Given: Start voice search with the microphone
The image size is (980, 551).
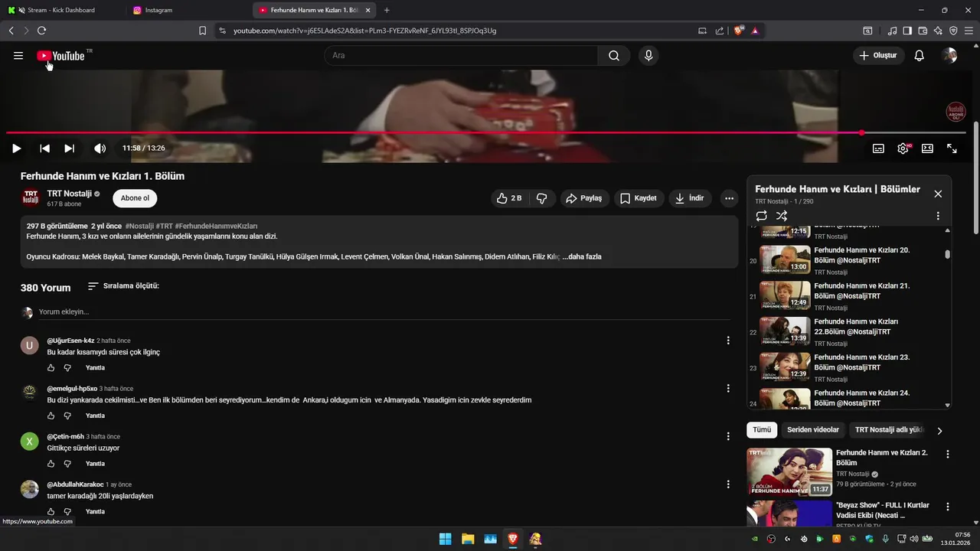Looking at the screenshot, I should coord(648,56).
